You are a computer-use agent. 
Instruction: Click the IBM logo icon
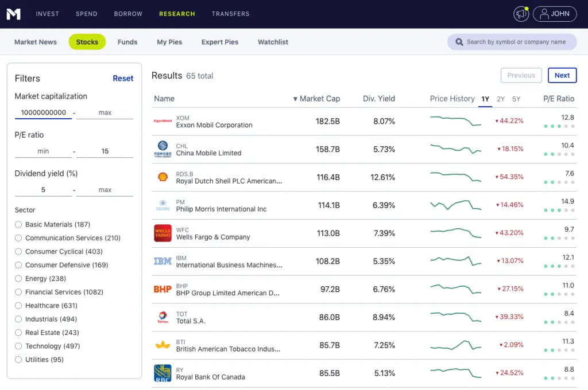(163, 261)
